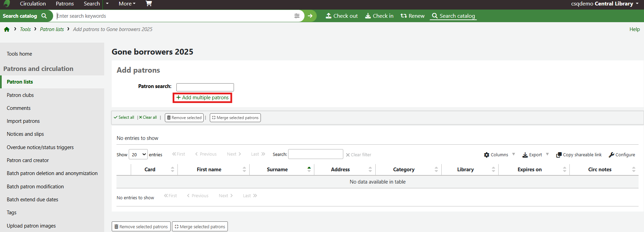Viewport: 644px width, 232px height.
Task: Open Batch patron modification in sidebar
Action: [35, 187]
